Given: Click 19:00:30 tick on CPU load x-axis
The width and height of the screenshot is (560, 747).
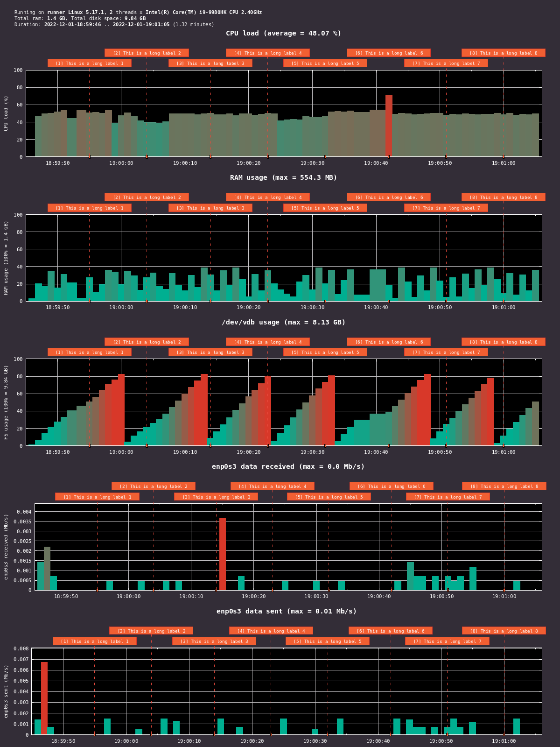Looking at the screenshot, I should coord(312,163).
